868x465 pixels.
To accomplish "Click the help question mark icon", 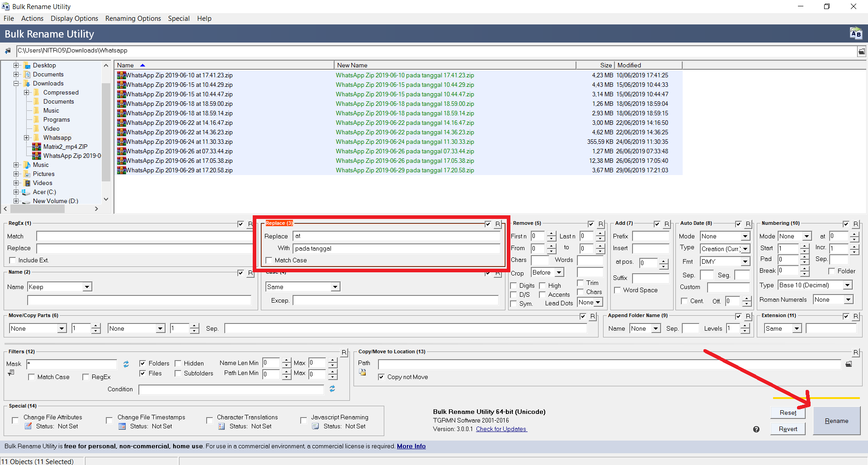I will coord(756,429).
